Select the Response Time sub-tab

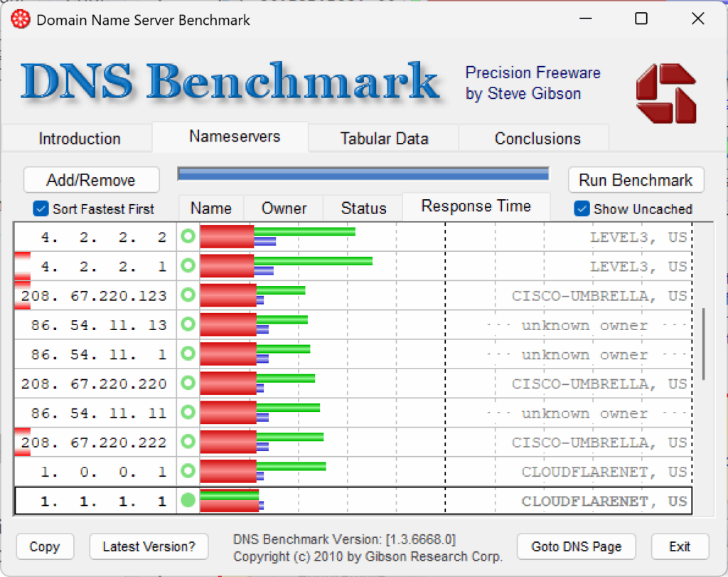476,206
